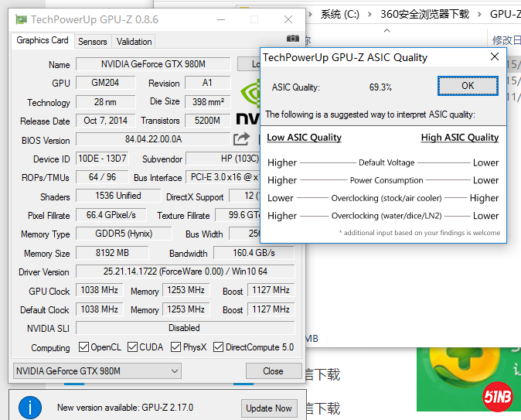Toggle the PhysX checkbox
521x420 pixels.
pos(175,347)
